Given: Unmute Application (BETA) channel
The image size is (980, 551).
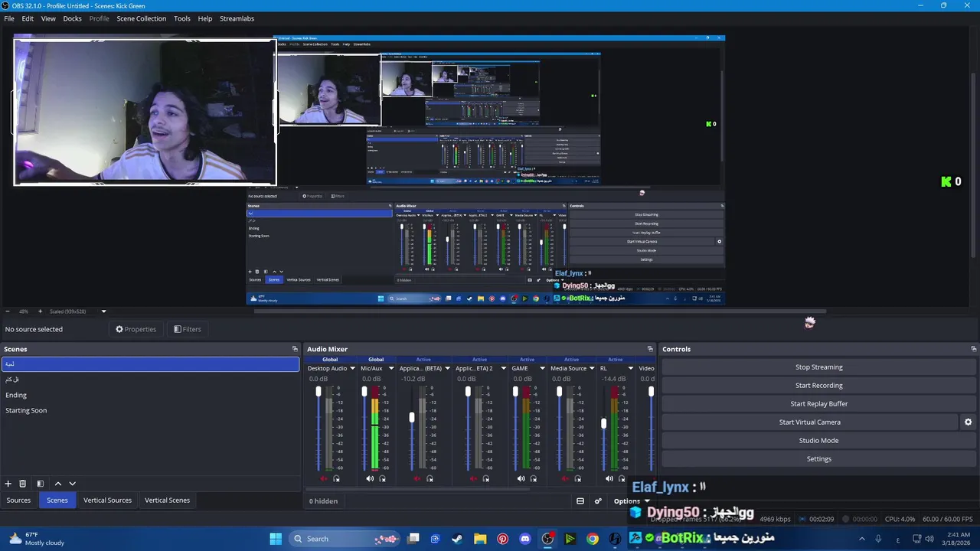Looking at the screenshot, I should [417, 479].
